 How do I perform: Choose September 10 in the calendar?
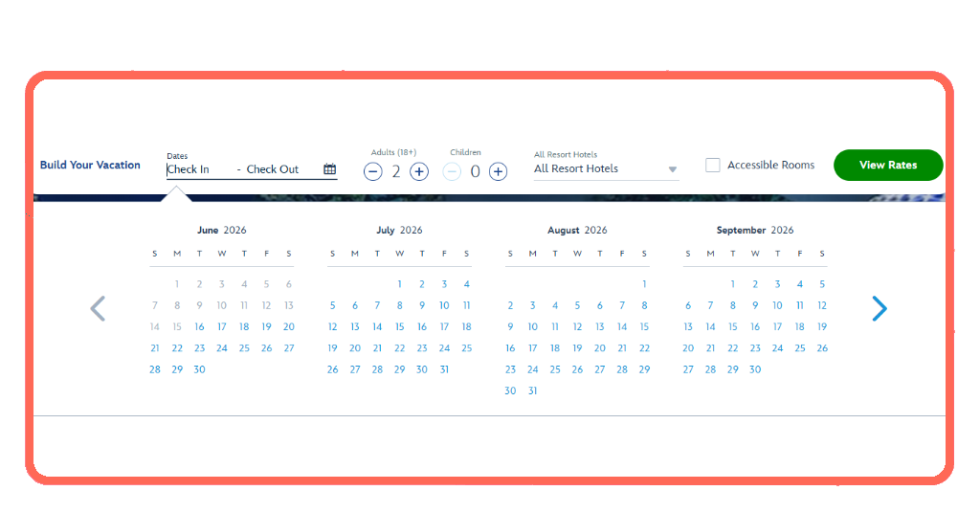777,305
